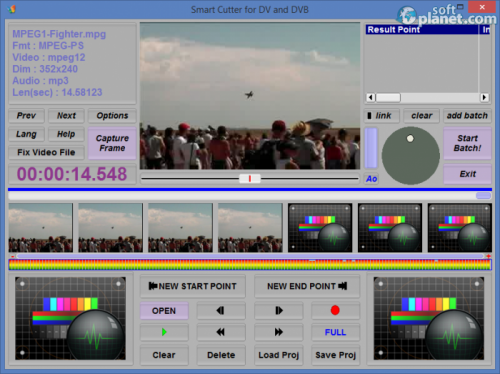Select the second filmstrip thumbnail

click(111, 228)
